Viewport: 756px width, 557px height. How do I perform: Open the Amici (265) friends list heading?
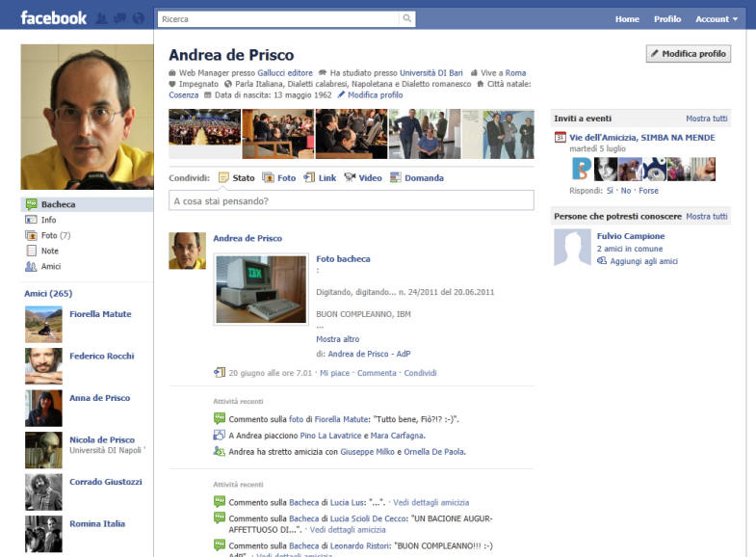[48, 293]
